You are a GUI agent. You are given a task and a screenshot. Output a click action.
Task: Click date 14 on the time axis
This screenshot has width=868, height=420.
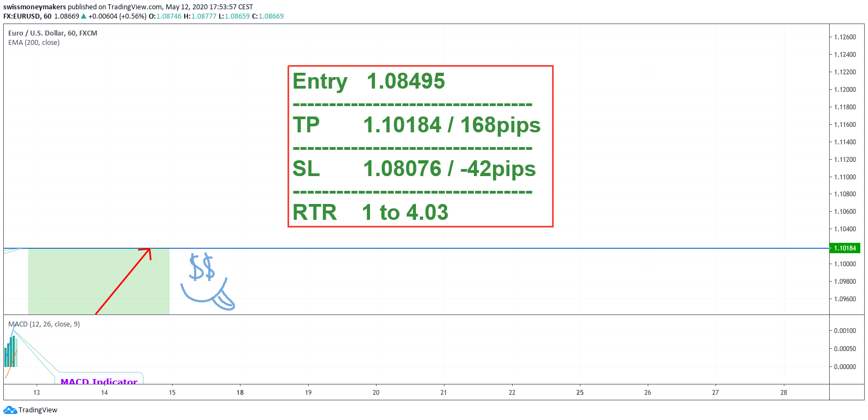coord(104,393)
